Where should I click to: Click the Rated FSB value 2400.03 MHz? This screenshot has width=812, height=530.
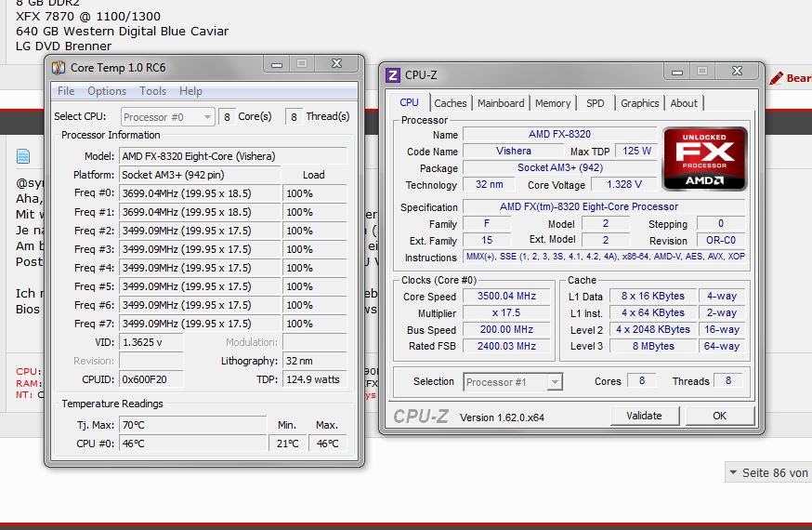(506, 346)
